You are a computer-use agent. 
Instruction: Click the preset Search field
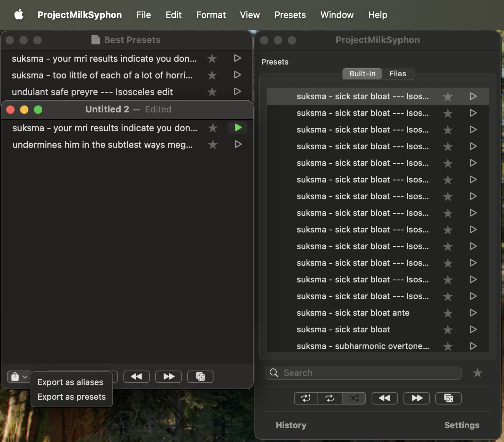(363, 373)
